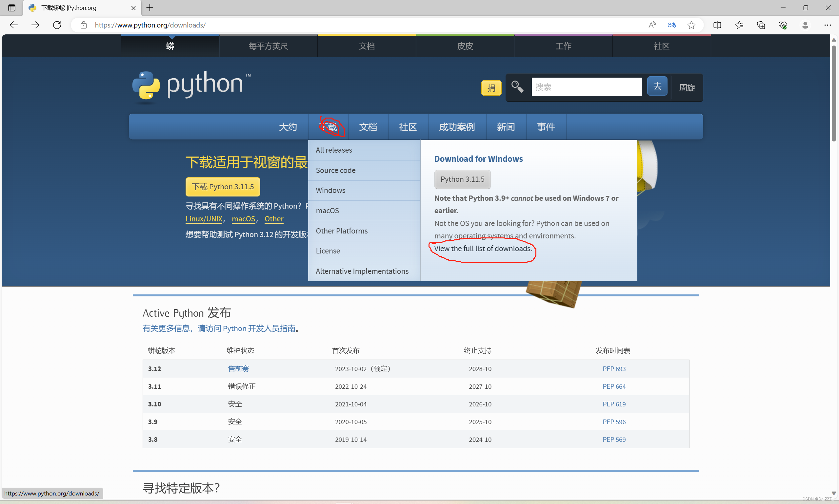Click the read aloud icon
The width and height of the screenshot is (839, 504).
652,25
